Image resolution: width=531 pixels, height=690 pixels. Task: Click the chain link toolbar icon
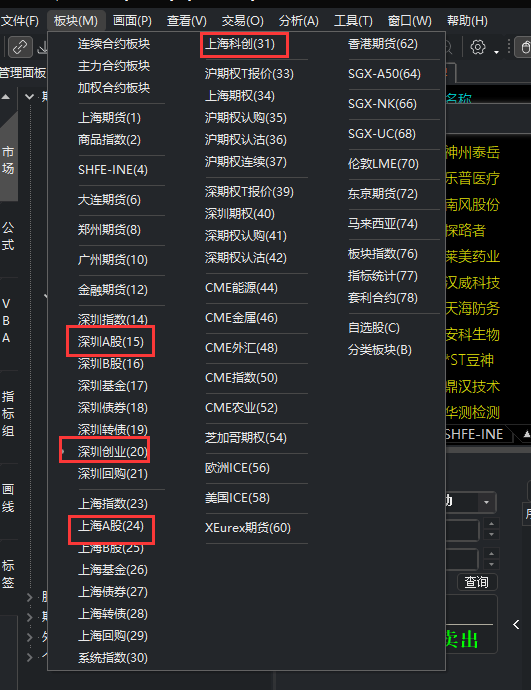tap(20, 47)
